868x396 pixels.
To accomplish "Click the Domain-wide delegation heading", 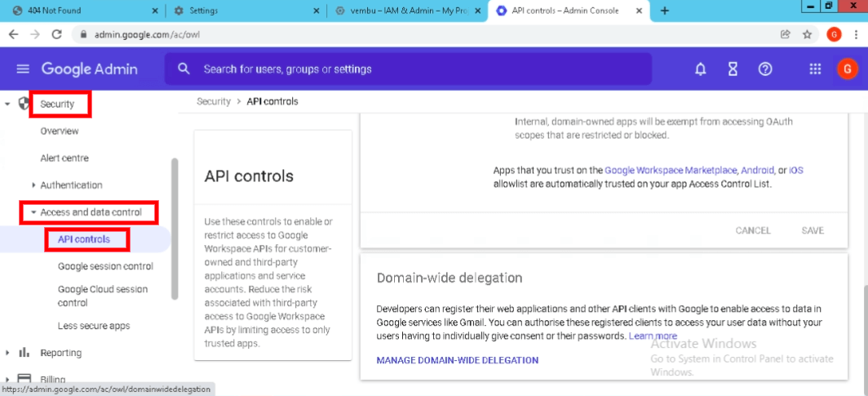I will click(x=449, y=278).
